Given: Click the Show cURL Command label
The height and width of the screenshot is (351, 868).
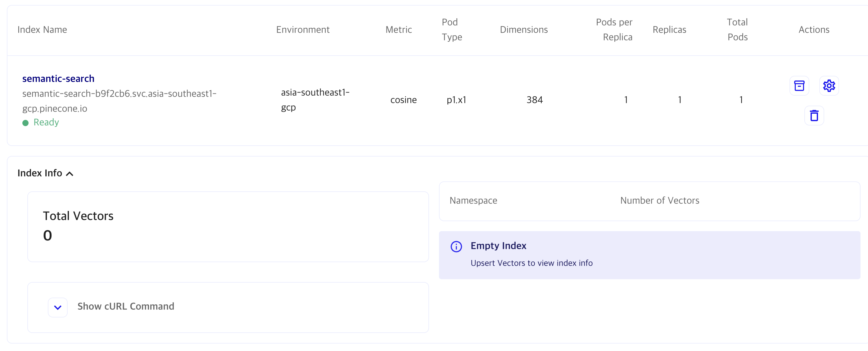Looking at the screenshot, I should click(x=126, y=306).
